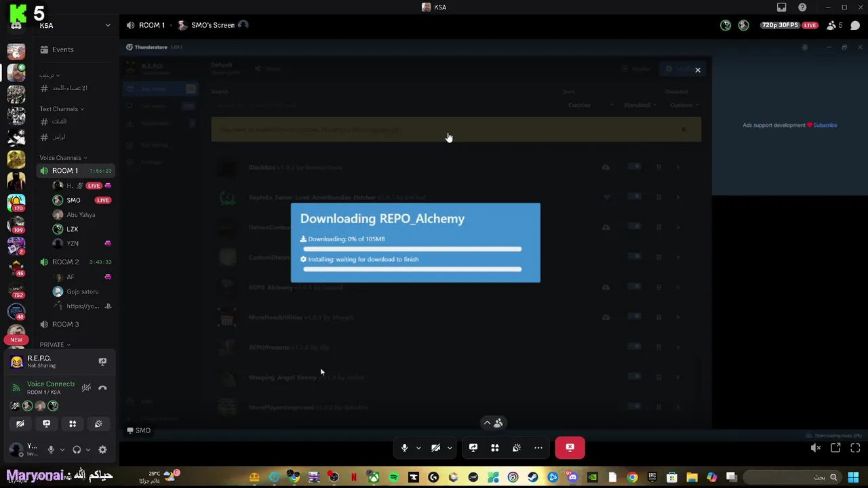868x488 pixels.
Task: Click the SMO's Screen header label
Action: coord(213,26)
